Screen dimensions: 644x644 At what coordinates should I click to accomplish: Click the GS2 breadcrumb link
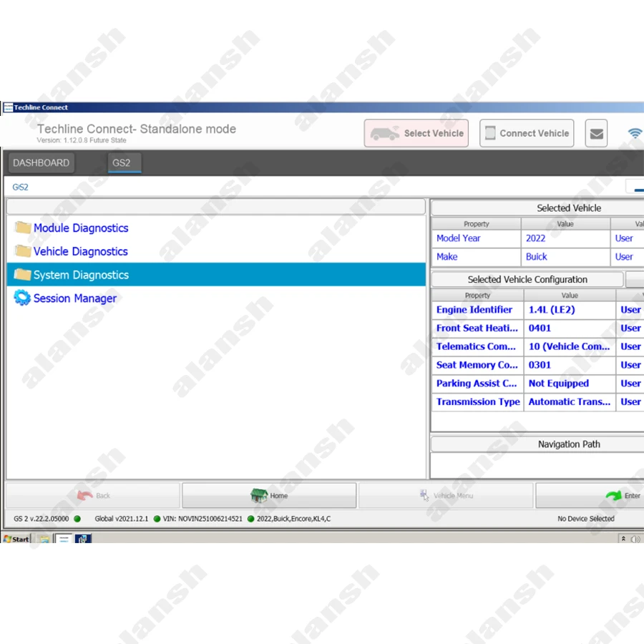20,187
